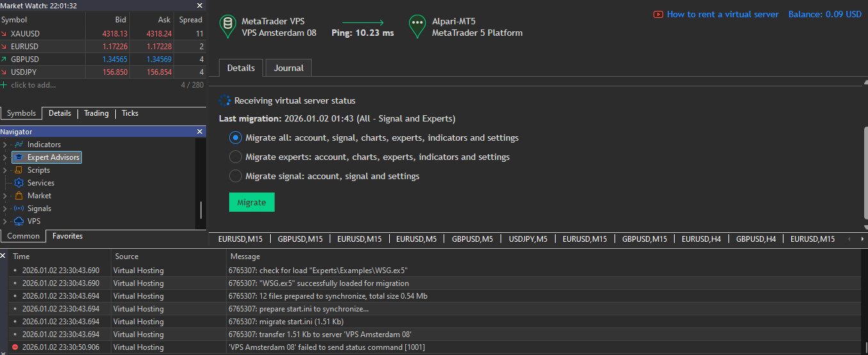Click the Navigator vertical scrollbar

click(x=201, y=210)
